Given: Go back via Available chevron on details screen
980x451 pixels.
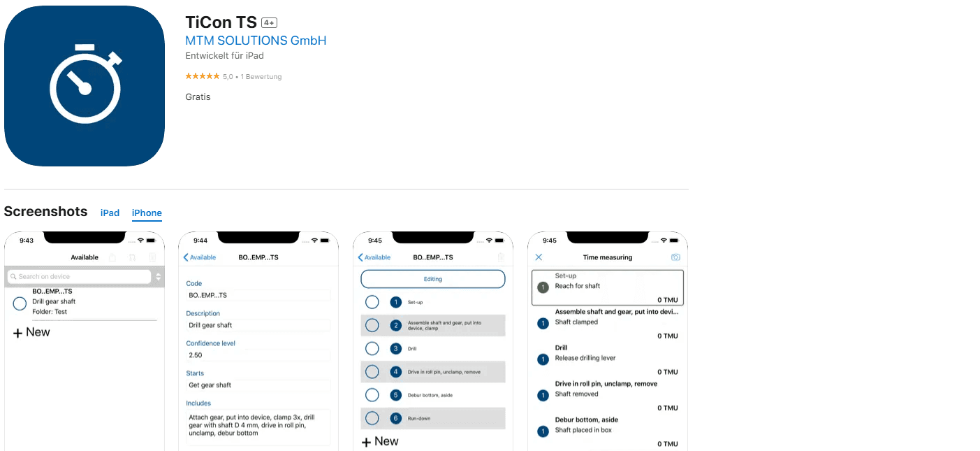Looking at the screenshot, I should coord(200,257).
